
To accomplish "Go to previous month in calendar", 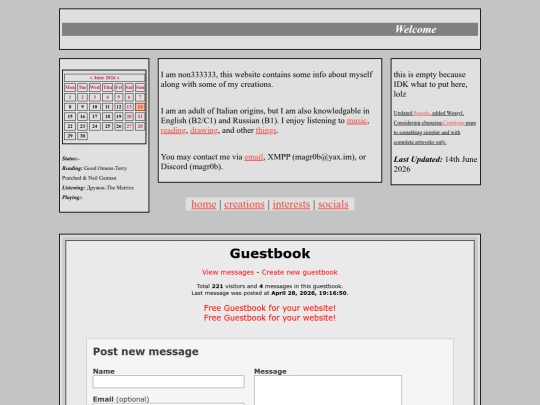I will pos(91,78).
